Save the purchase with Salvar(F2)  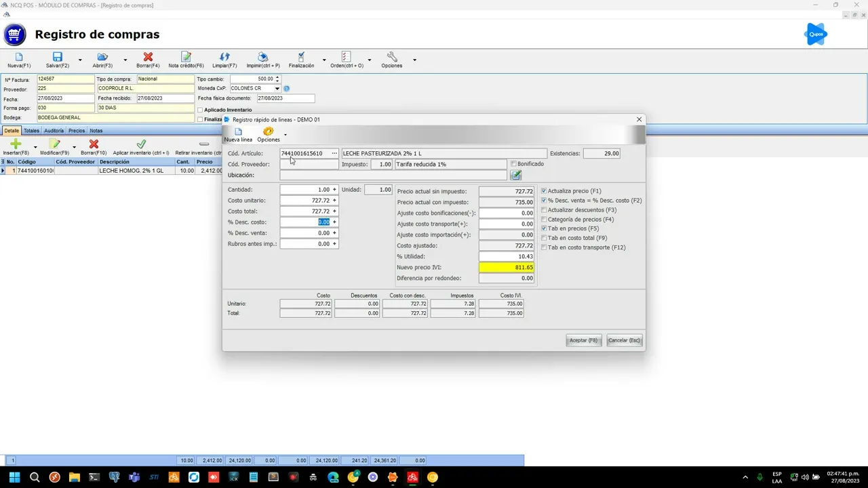58,60
